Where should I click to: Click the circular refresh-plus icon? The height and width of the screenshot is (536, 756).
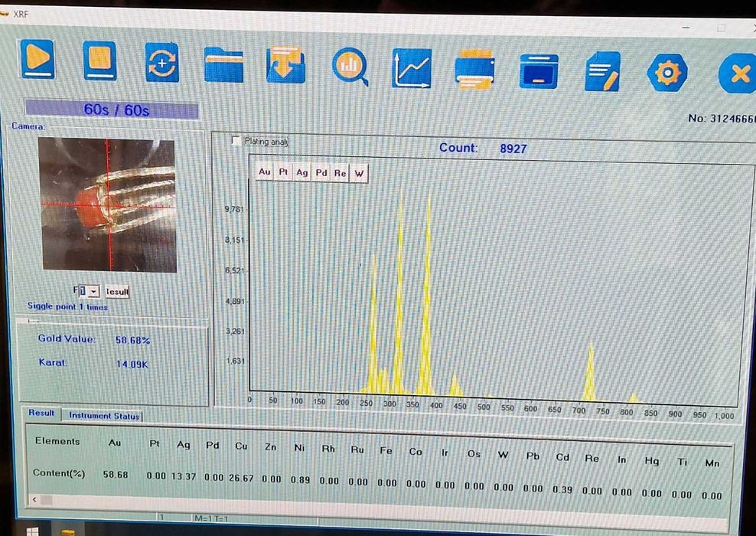point(162,62)
